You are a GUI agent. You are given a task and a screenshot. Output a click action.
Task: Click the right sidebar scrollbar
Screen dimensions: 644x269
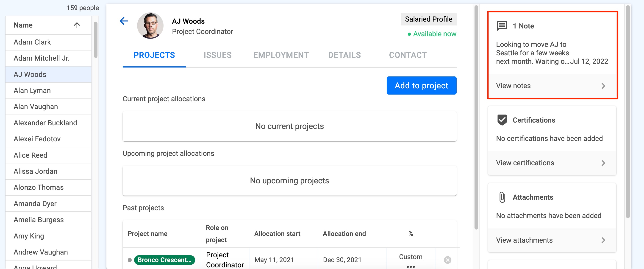pos(628,112)
